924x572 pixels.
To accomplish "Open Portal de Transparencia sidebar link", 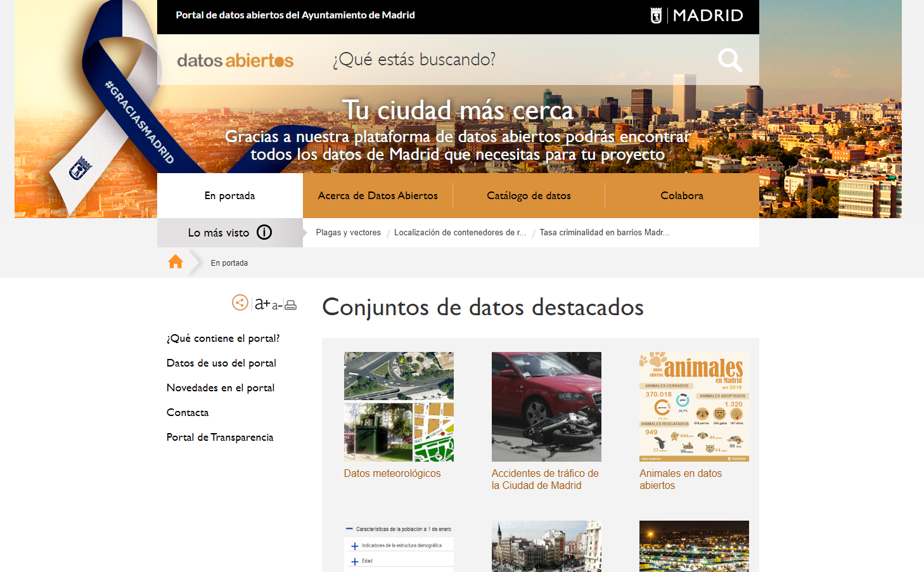I will (220, 437).
